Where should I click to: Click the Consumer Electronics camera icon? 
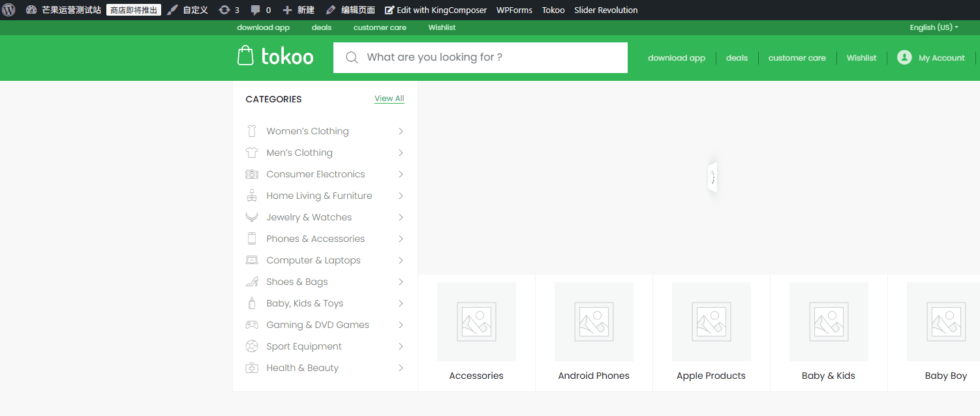pyautogui.click(x=252, y=174)
